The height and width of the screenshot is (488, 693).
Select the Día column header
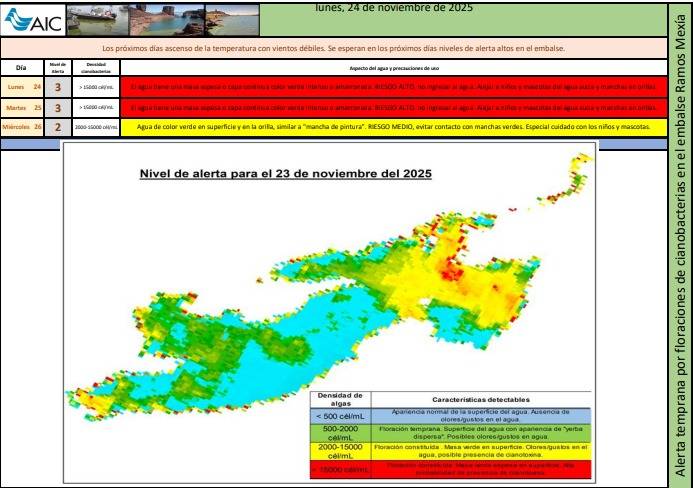(21, 67)
